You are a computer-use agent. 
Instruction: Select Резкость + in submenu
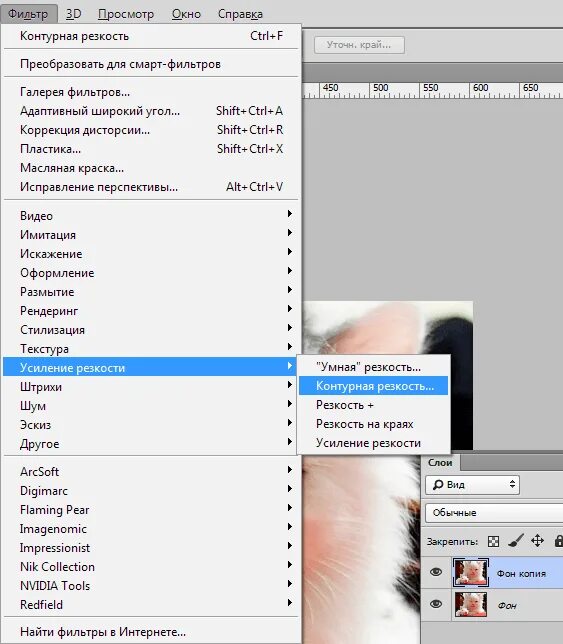[x=373, y=405]
